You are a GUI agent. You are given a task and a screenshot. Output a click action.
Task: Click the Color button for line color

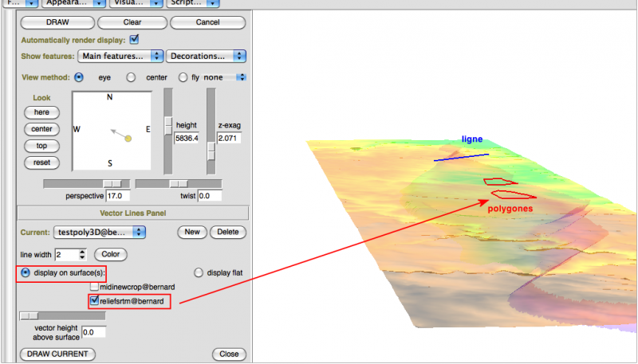(111, 254)
